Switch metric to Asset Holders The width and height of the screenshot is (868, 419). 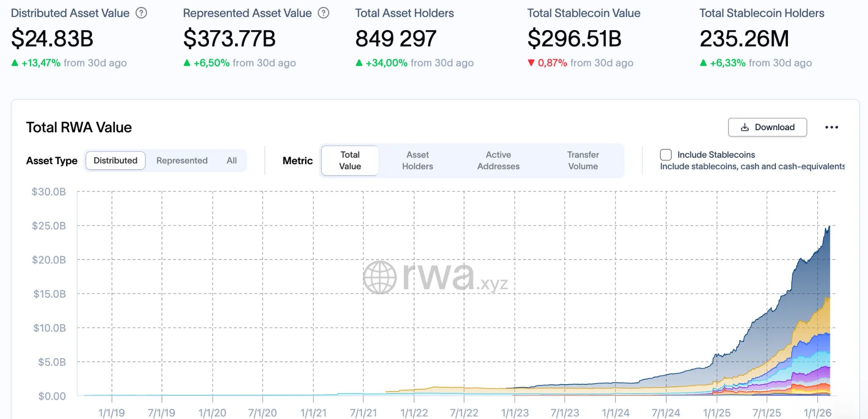pos(417,161)
